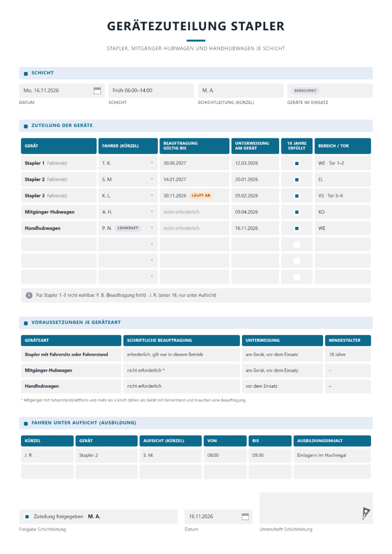Viewport: 392px width, 554px height.
Task: Click Beauftragung date 30.06.2027
Action: coord(194,163)
